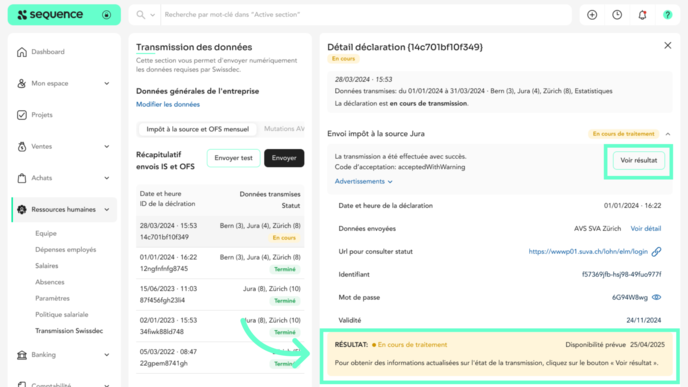Close the Détail déclaration panel
The width and height of the screenshot is (688, 387).
[667, 46]
